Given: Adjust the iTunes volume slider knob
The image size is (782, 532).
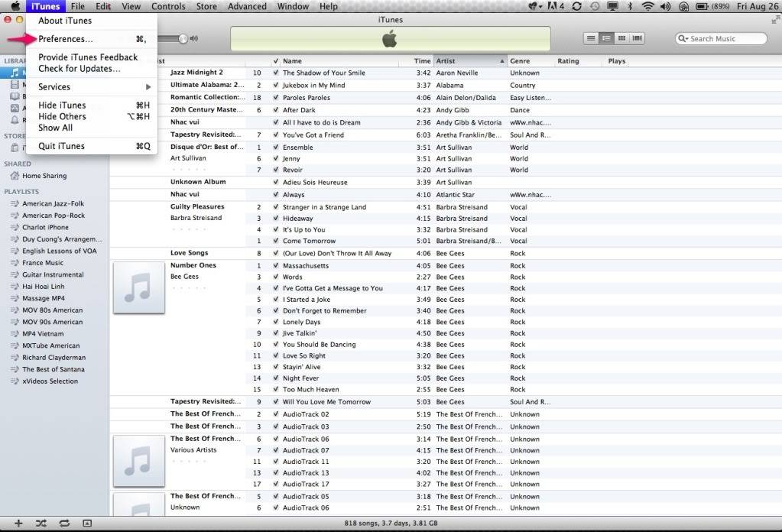Looking at the screenshot, I should point(183,38).
